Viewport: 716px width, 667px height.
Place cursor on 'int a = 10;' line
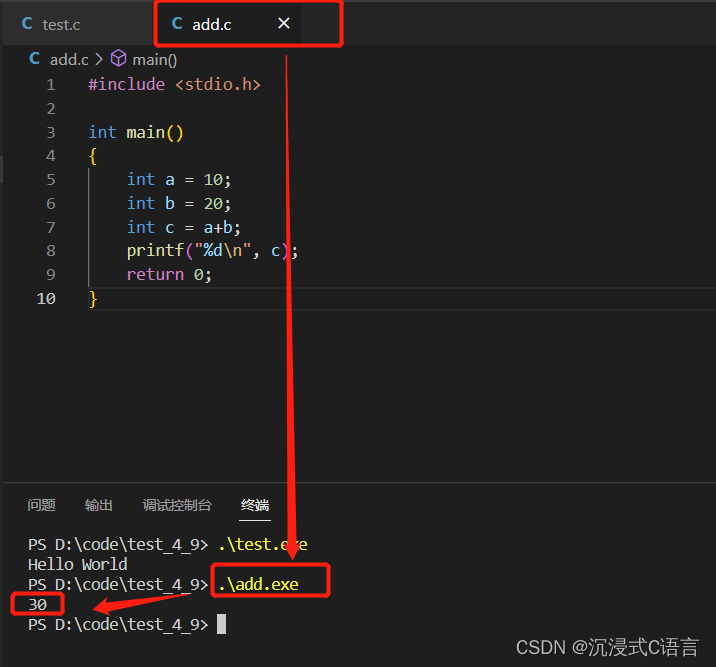tap(179, 180)
